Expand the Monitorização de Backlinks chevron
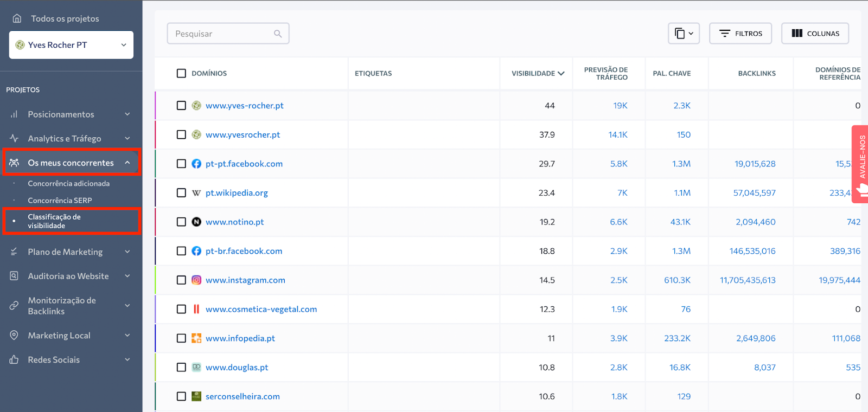The width and height of the screenshot is (868, 412). 127,306
